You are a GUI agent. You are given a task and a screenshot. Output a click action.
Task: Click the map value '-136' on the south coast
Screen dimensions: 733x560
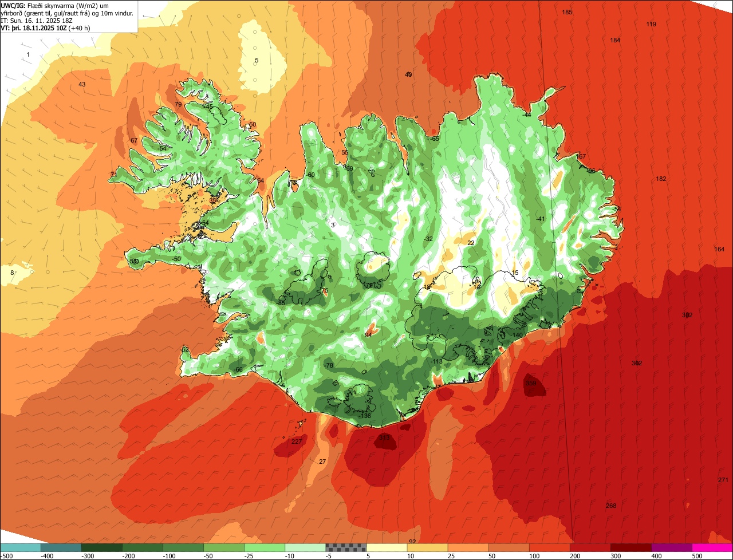(365, 416)
